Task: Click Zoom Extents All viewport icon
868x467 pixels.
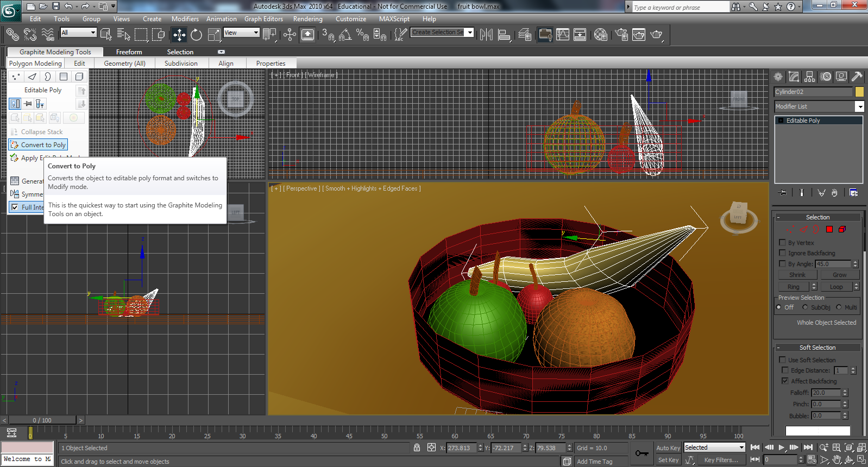Action: pos(862,447)
